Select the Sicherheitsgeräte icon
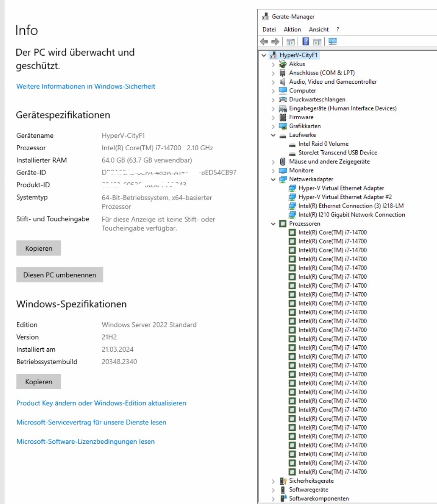This screenshot has width=437, height=504. (283, 481)
